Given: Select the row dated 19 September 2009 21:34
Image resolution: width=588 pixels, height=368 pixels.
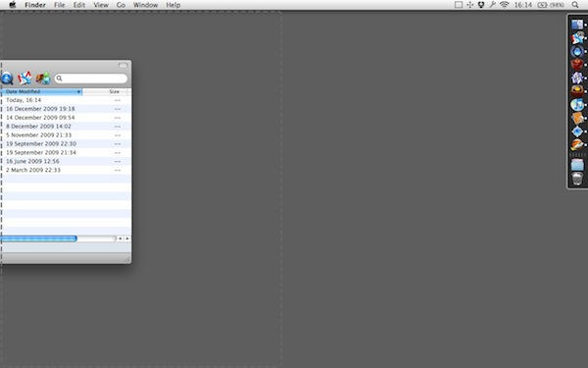Looking at the screenshot, I should pyautogui.click(x=66, y=152).
